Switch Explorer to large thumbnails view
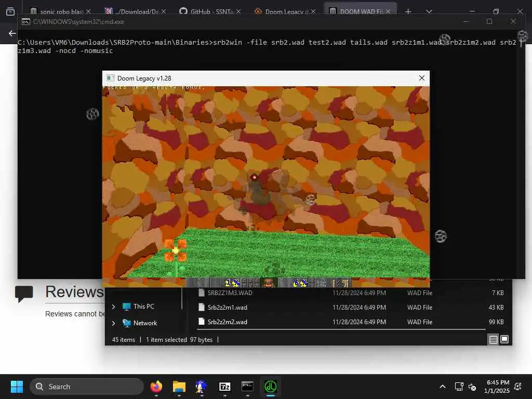532x399 pixels. pos(504,339)
